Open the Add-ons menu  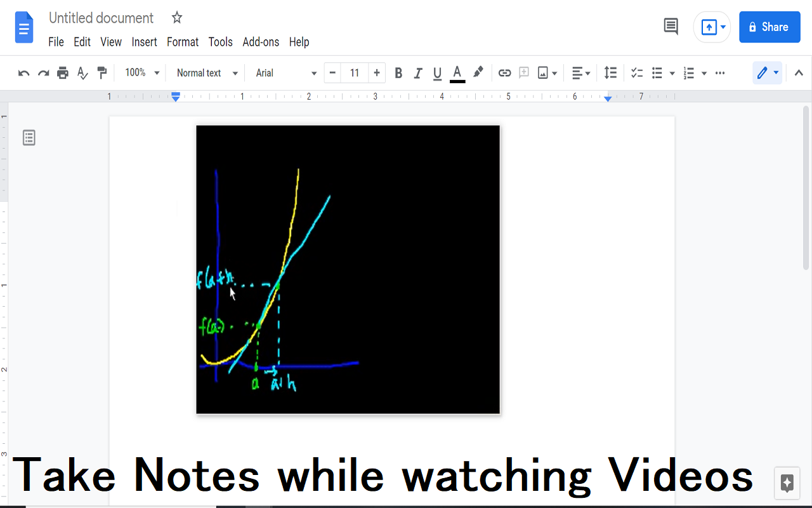(x=261, y=42)
